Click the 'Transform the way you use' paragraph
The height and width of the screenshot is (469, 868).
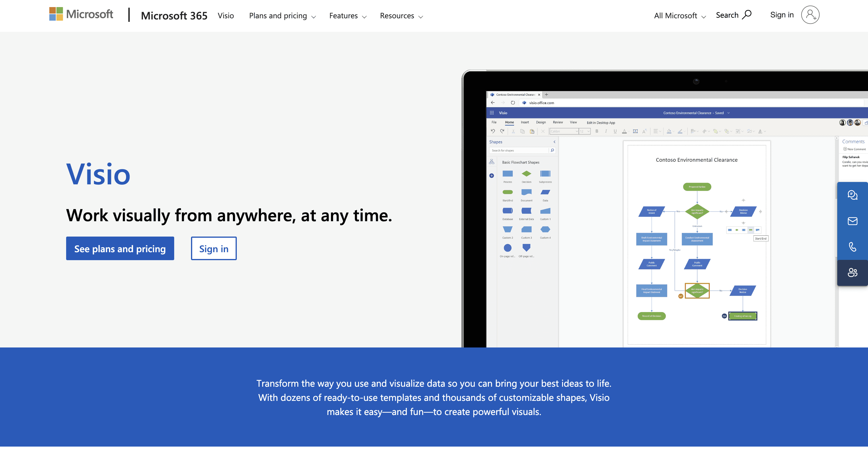434,398
